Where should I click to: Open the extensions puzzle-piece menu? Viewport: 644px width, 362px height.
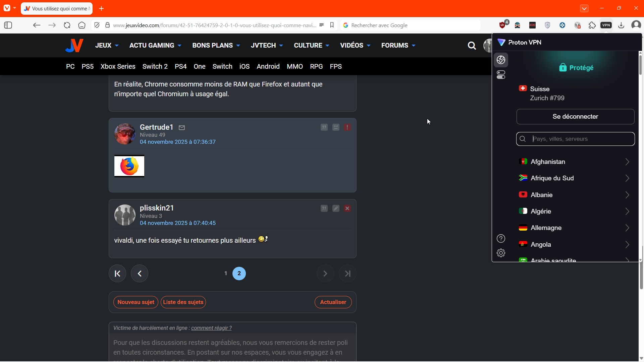point(592,25)
